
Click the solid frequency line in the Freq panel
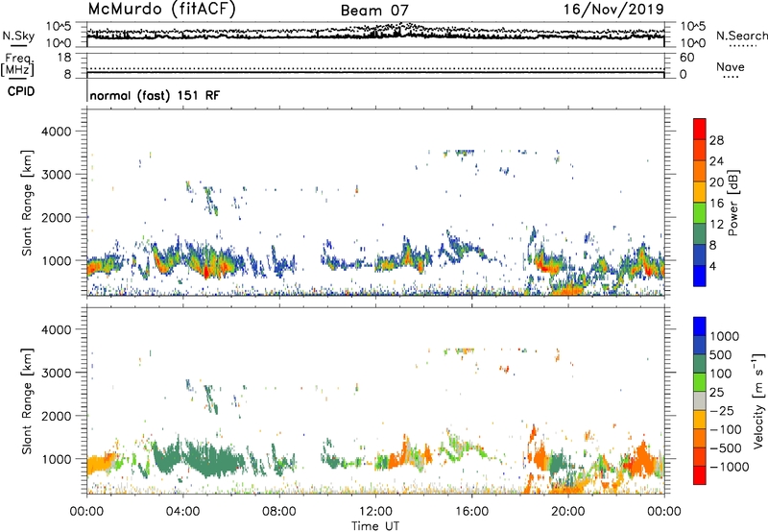coord(375,73)
